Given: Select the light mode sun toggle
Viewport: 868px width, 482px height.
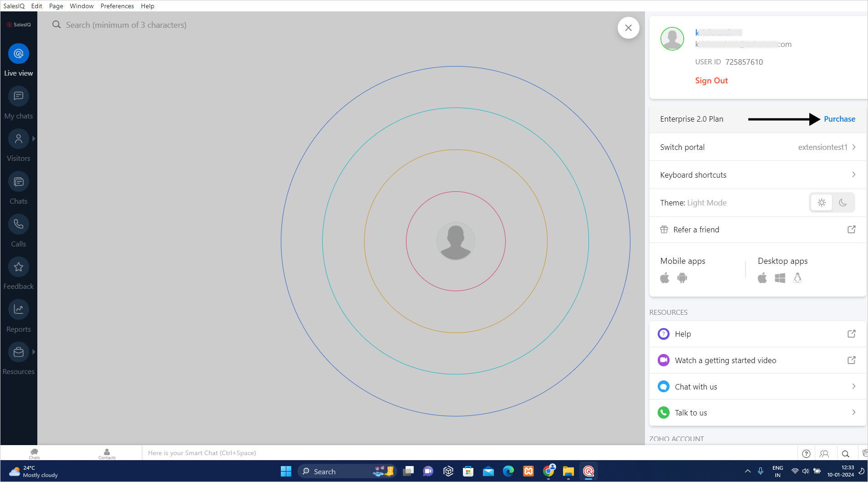Looking at the screenshot, I should [822, 203].
